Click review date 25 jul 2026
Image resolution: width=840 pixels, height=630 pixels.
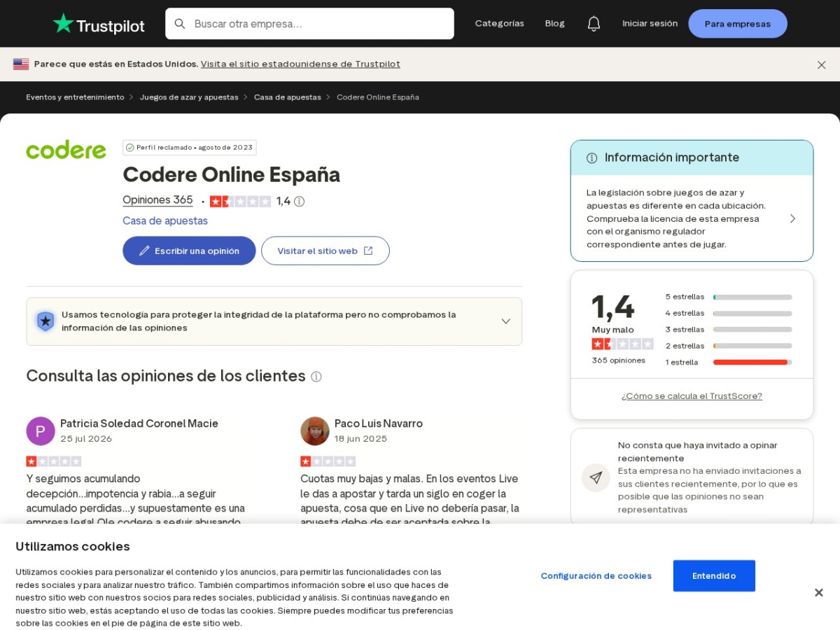[86, 439]
